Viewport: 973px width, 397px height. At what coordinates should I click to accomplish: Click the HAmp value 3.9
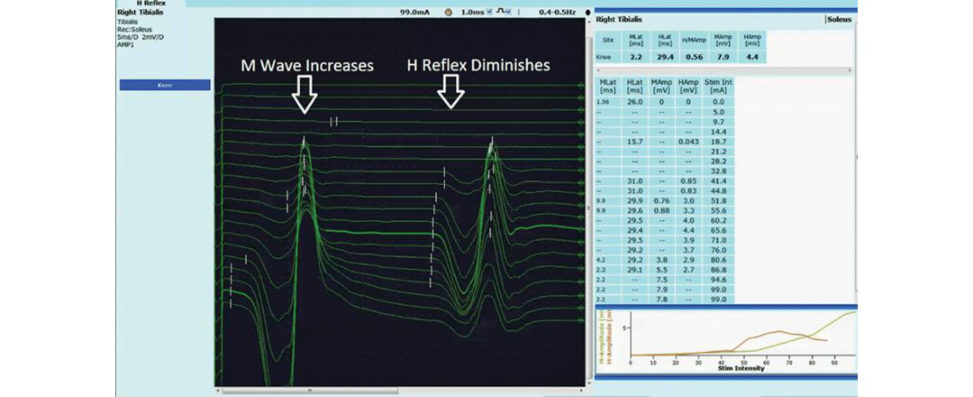point(689,240)
